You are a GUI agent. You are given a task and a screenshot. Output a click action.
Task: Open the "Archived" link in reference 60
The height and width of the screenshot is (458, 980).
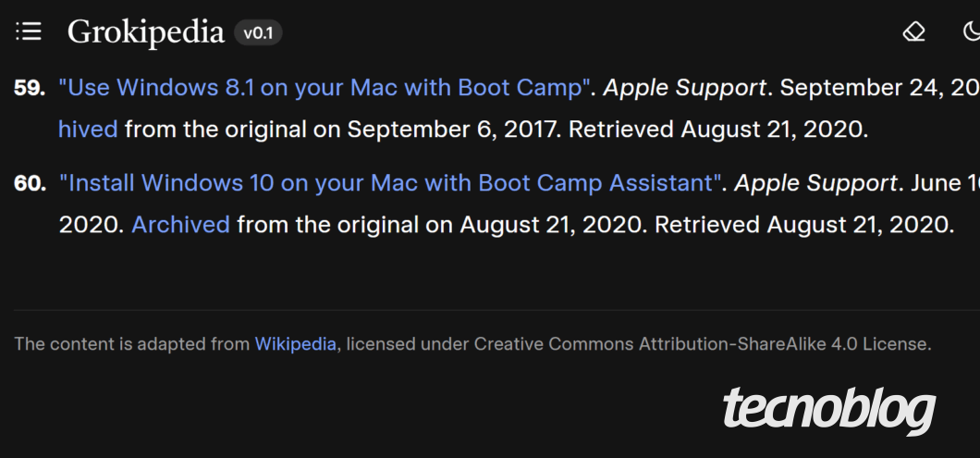[x=180, y=225]
